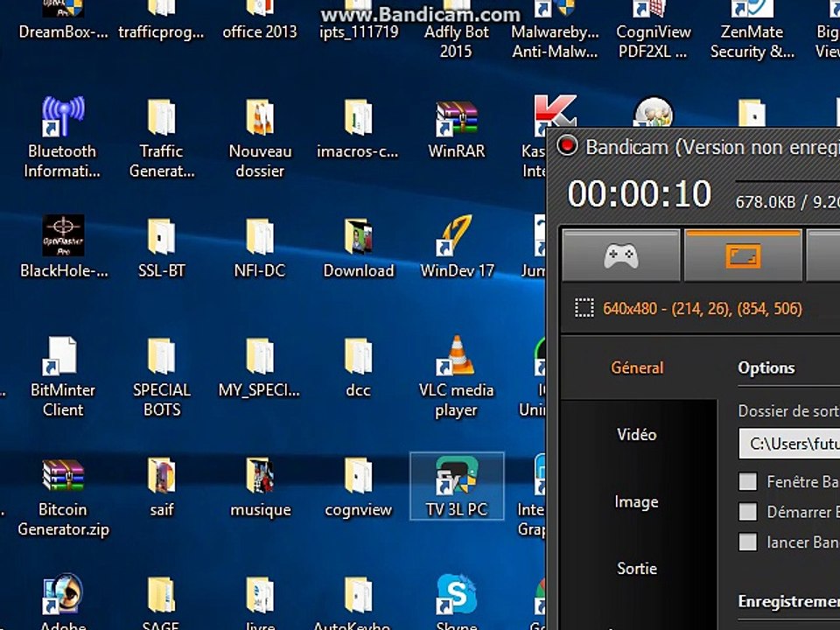This screenshot has height=630, width=840.
Task: Launch Malwarebytes Anti-Malware shortcut
Action: pyautogui.click(x=555, y=31)
